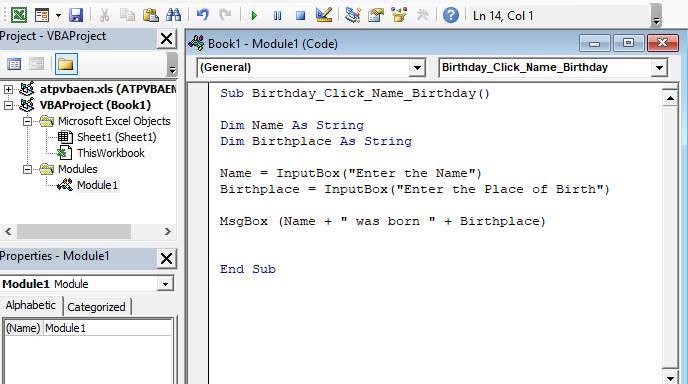Screen dimensions: 688x384
Task: Run the macro with the green play icon
Action: tap(254, 16)
